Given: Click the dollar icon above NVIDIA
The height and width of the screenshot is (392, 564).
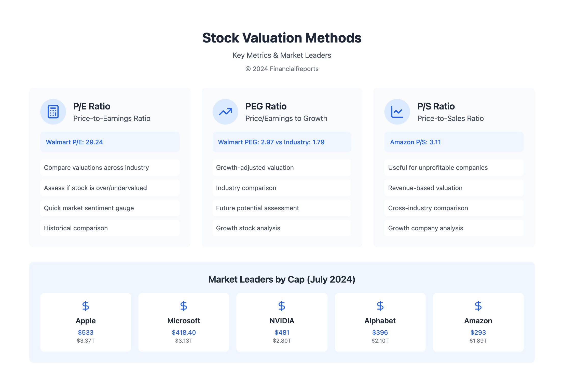Looking at the screenshot, I should [282, 306].
